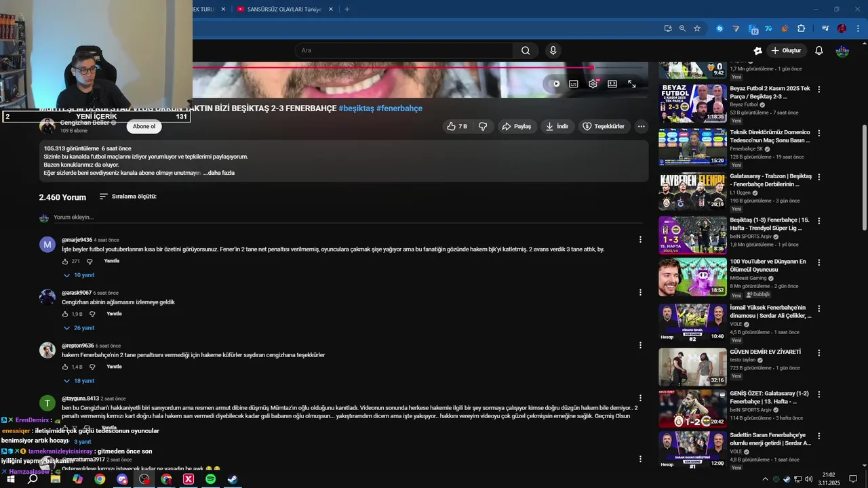
Task: Click the #fenerbahçe hashtag link
Action: [399, 108]
